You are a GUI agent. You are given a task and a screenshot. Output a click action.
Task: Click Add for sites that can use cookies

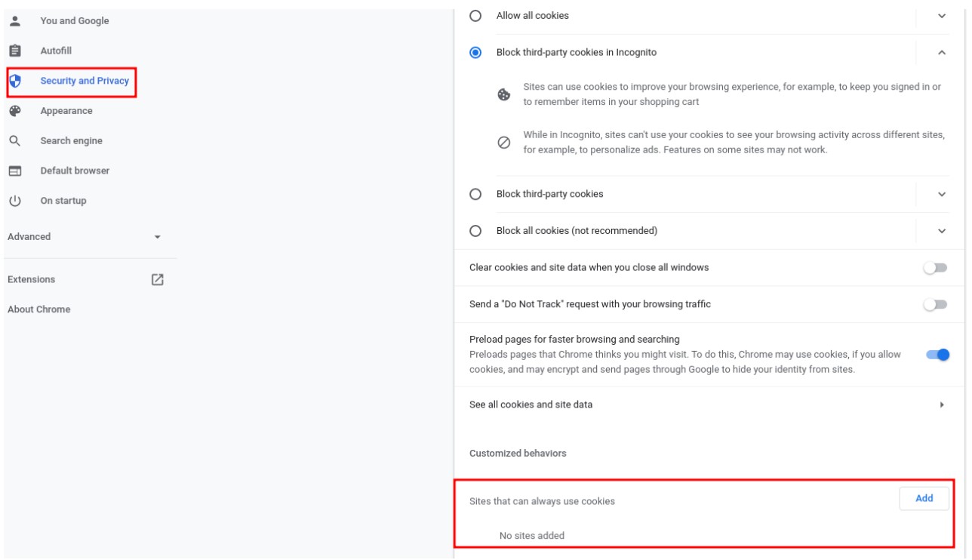(x=924, y=499)
